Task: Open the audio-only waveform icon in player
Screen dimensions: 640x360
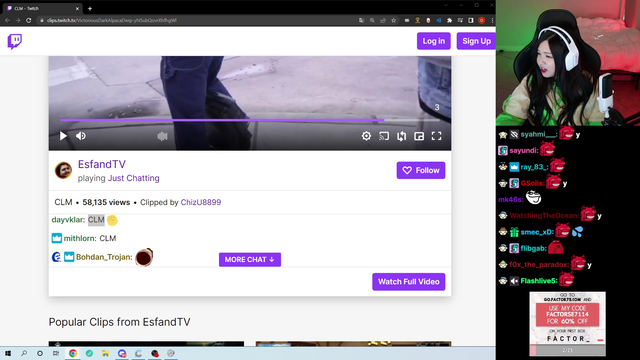Action: 162,136
